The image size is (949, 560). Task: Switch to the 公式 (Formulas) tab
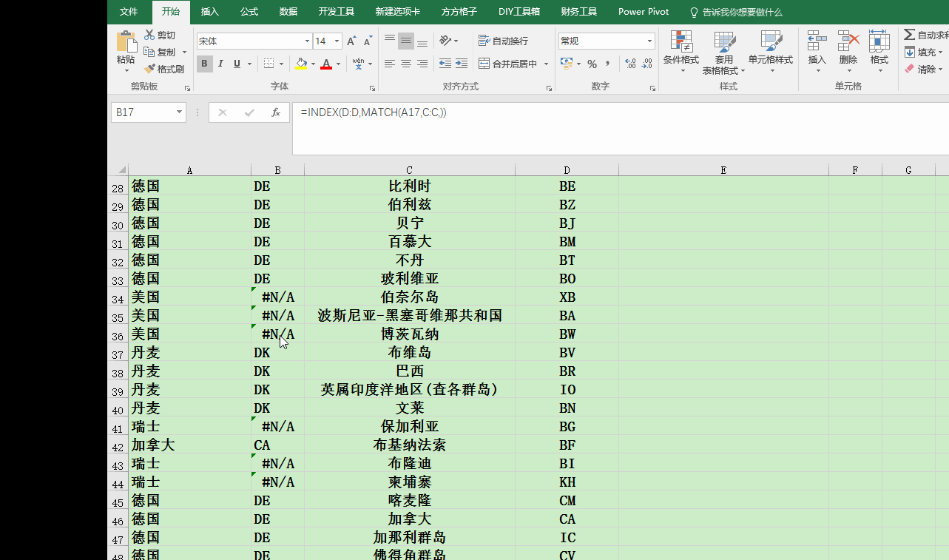click(249, 12)
